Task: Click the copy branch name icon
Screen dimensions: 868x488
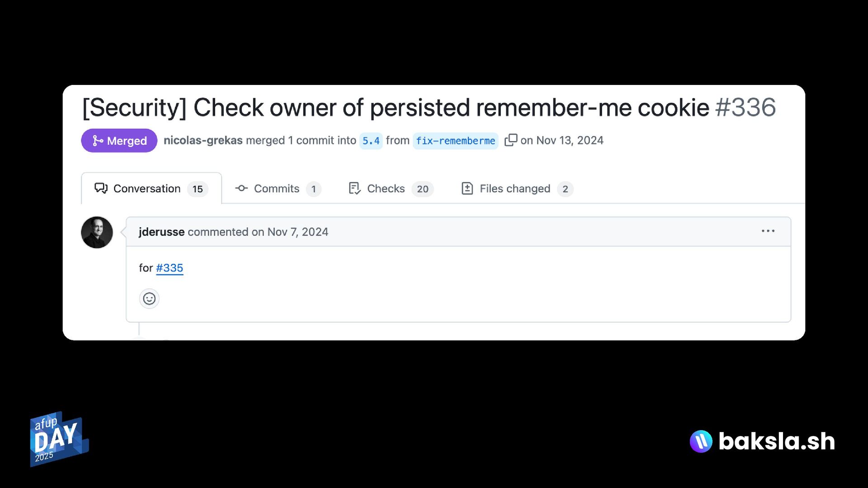Action: point(510,140)
